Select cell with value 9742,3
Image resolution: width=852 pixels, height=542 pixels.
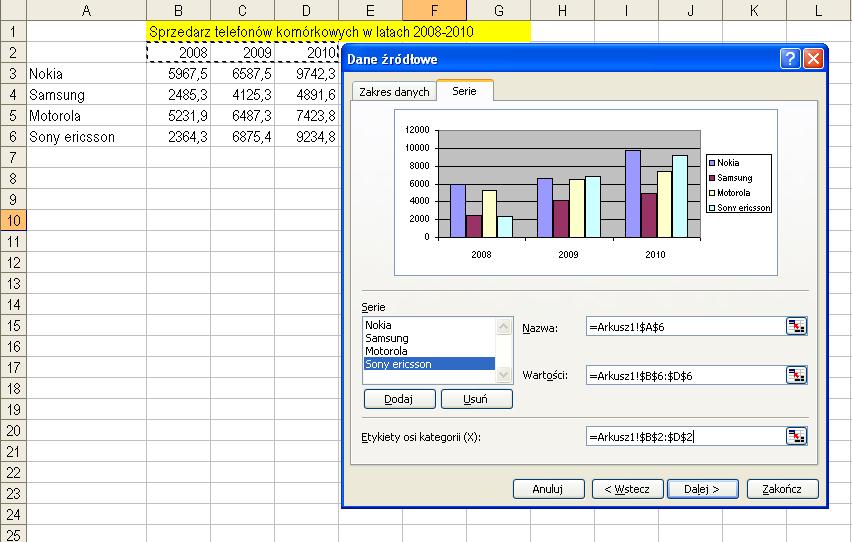[306, 73]
